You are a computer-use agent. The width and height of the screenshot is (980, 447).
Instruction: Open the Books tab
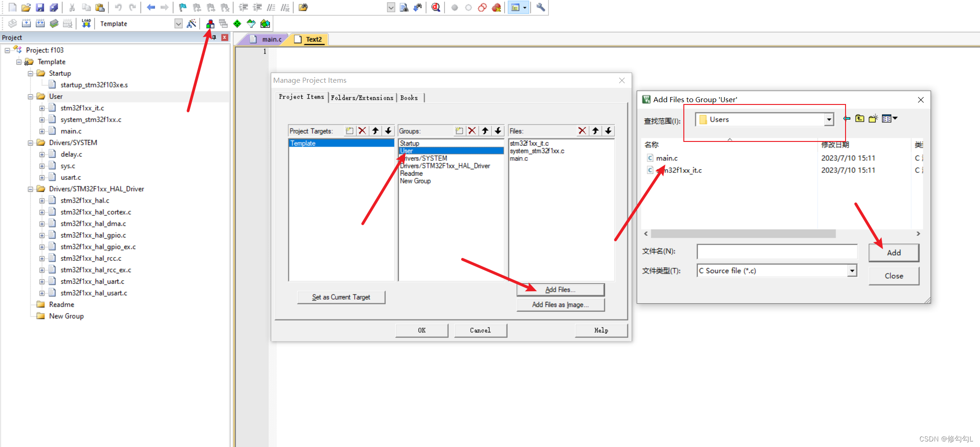409,98
